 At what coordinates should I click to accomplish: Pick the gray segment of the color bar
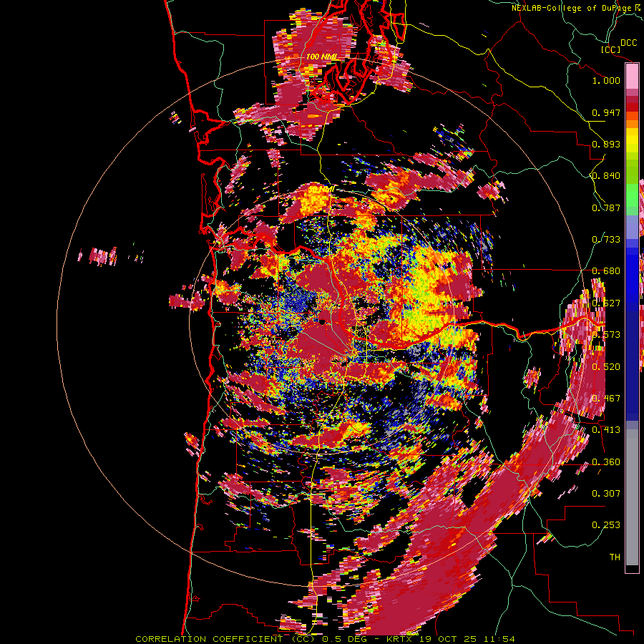(632, 497)
